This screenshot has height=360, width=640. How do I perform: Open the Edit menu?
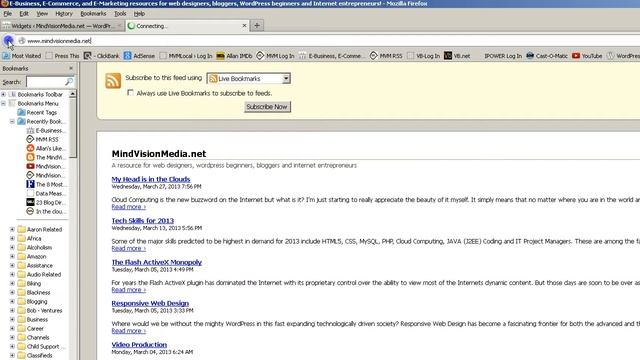[x=24, y=13]
